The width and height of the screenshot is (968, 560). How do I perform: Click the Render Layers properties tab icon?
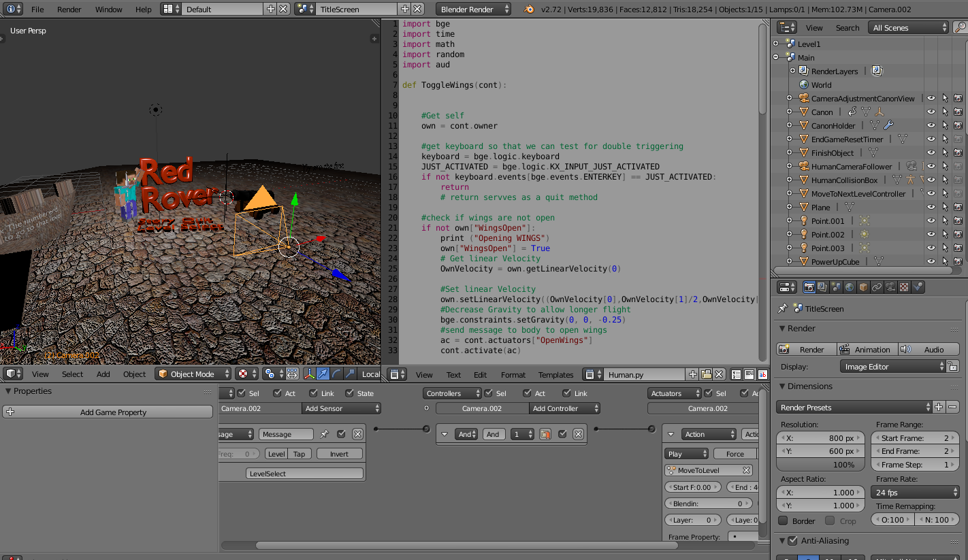[x=822, y=287]
